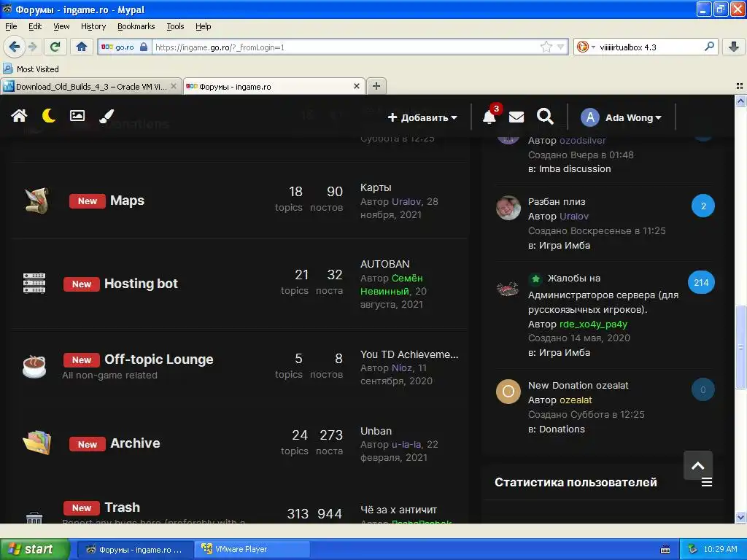This screenshot has height=560, width=747.
Task: Click the address bar URL
Action: coord(220,47)
